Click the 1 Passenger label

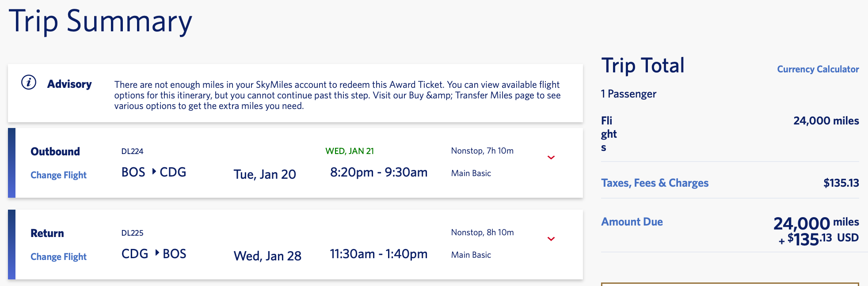coord(628,94)
